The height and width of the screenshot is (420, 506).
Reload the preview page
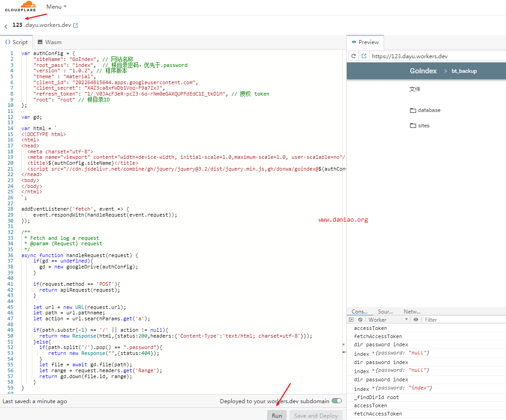354,56
